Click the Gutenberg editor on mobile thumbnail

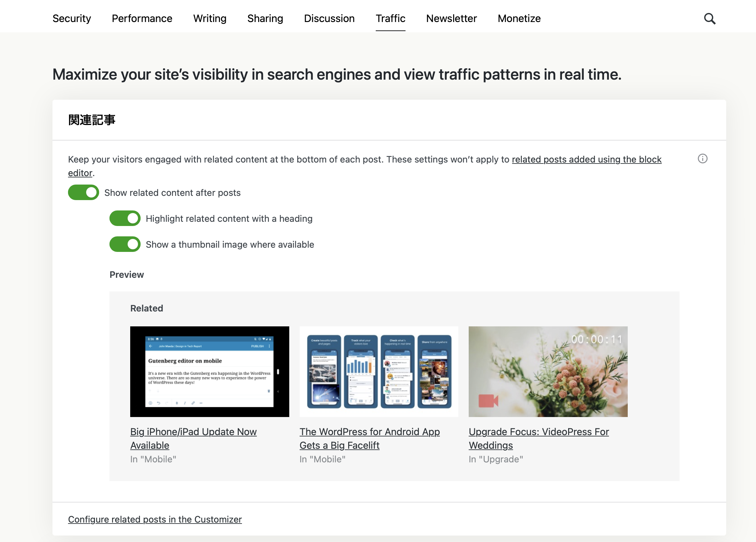click(209, 371)
